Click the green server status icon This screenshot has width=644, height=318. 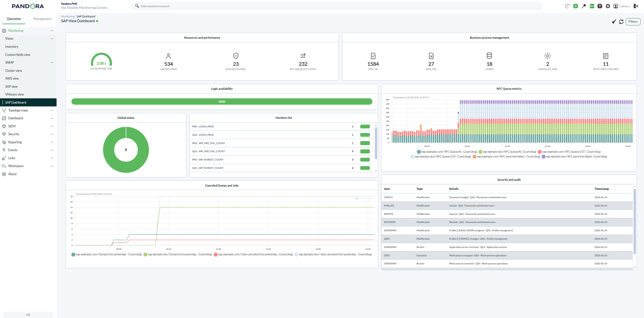point(592,6)
